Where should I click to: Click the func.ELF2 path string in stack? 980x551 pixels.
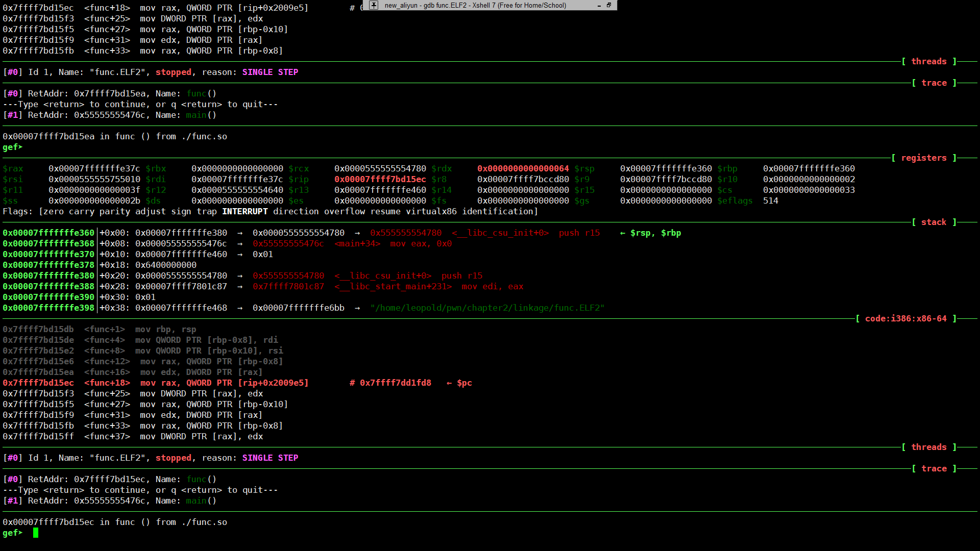click(x=487, y=308)
